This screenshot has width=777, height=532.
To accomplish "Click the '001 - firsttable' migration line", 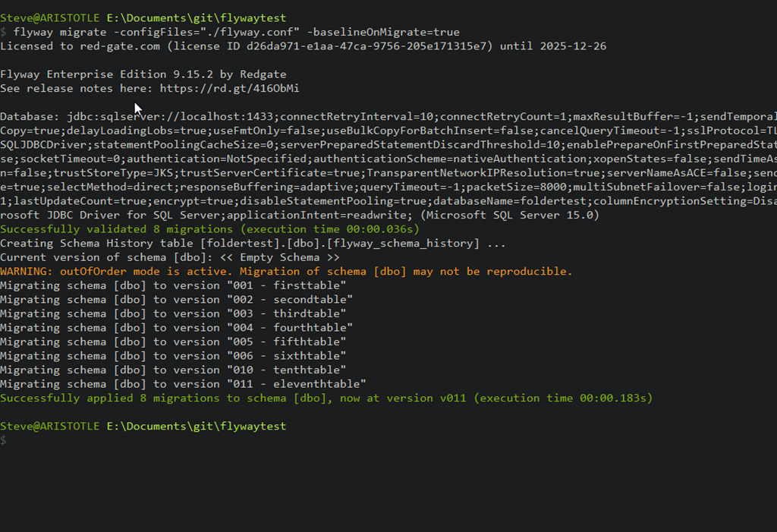I will click(x=173, y=285).
